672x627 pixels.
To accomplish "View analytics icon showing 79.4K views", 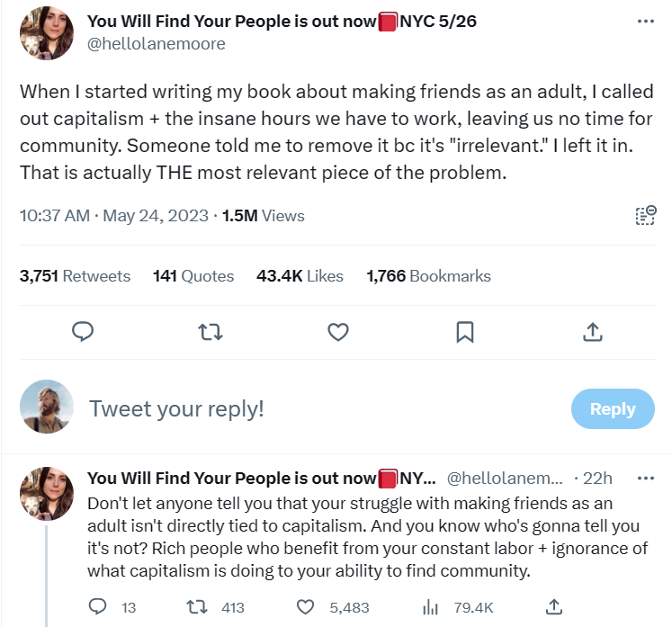I will pos(430,607).
